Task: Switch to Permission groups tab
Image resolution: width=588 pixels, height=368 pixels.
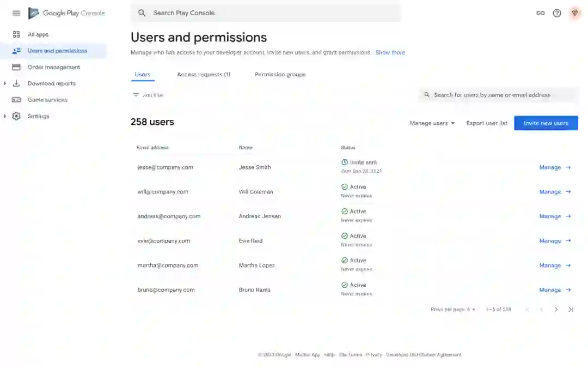Action: [x=280, y=75]
